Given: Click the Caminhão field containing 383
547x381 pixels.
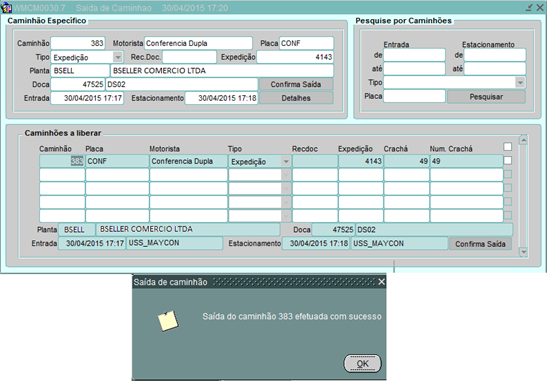Looking at the screenshot, I should (78, 43).
